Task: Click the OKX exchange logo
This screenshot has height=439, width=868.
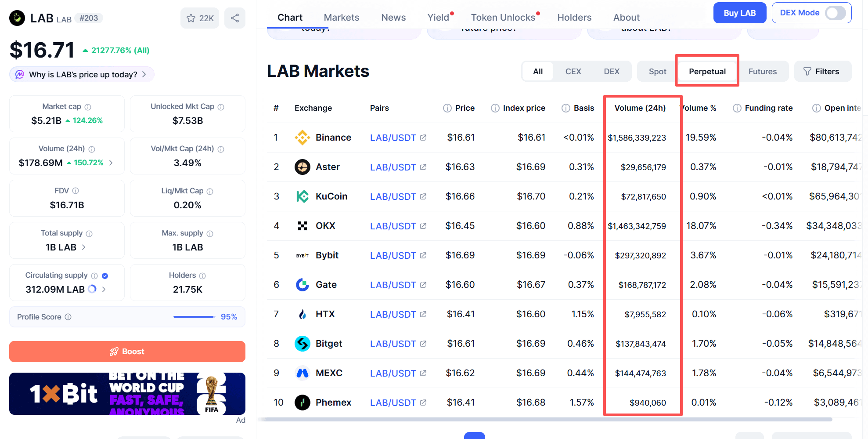Action: click(x=302, y=226)
